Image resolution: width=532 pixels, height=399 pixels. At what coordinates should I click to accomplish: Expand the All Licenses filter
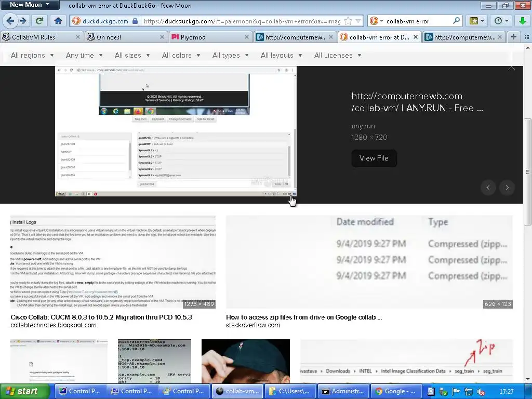coord(338,55)
